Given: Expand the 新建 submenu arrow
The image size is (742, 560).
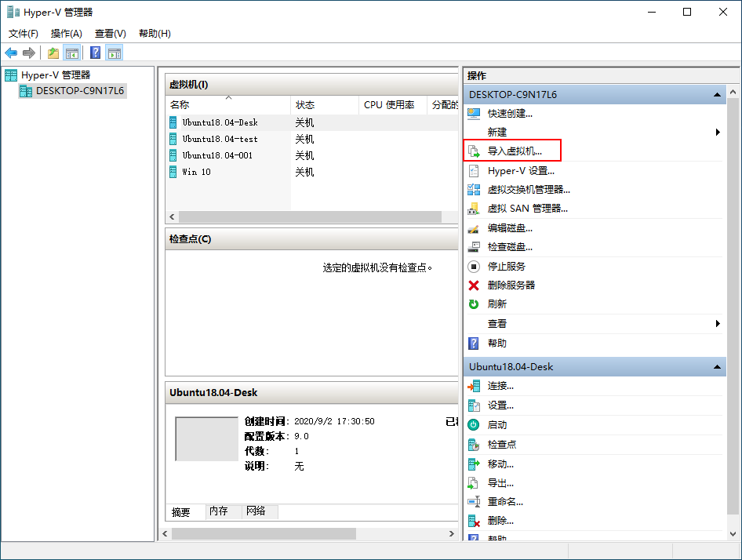Looking at the screenshot, I should [x=718, y=132].
